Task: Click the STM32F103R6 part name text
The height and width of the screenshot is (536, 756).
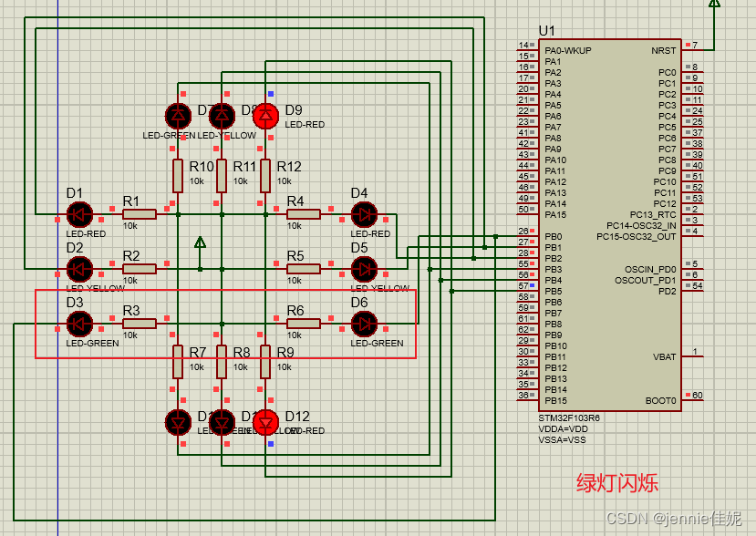Action: pos(569,417)
